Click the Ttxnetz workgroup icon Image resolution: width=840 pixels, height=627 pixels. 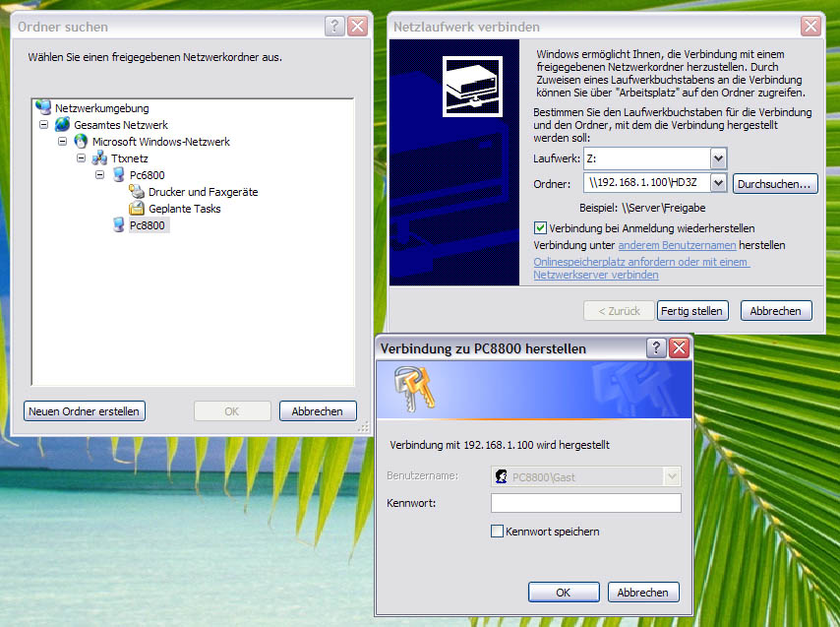pos(99,158)
